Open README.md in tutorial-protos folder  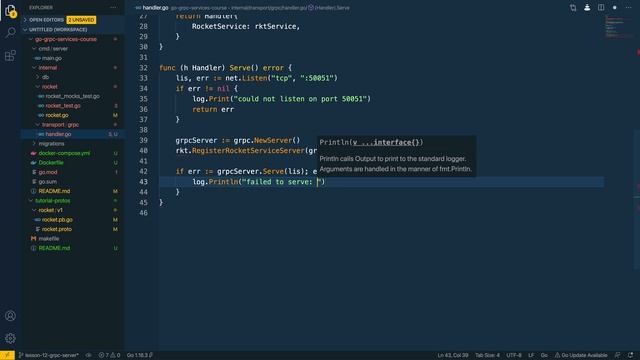coord(54,248)
